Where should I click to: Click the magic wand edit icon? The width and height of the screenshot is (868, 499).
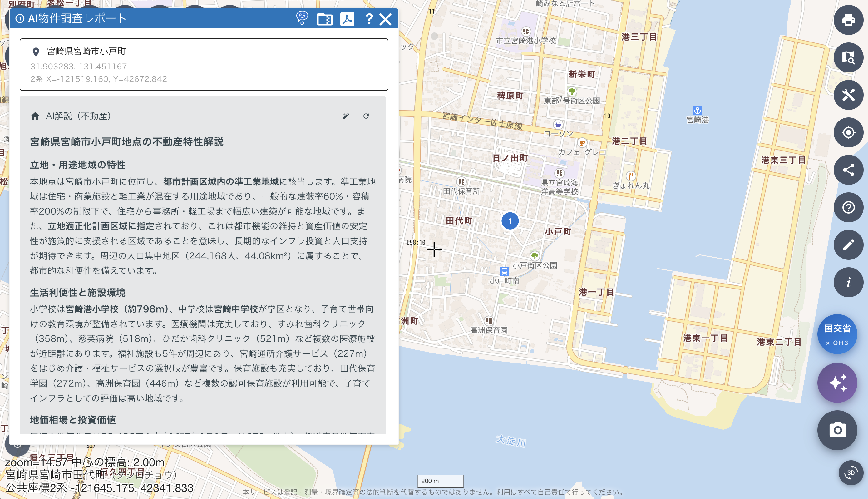pyautogui.click(x=346, y=116)
